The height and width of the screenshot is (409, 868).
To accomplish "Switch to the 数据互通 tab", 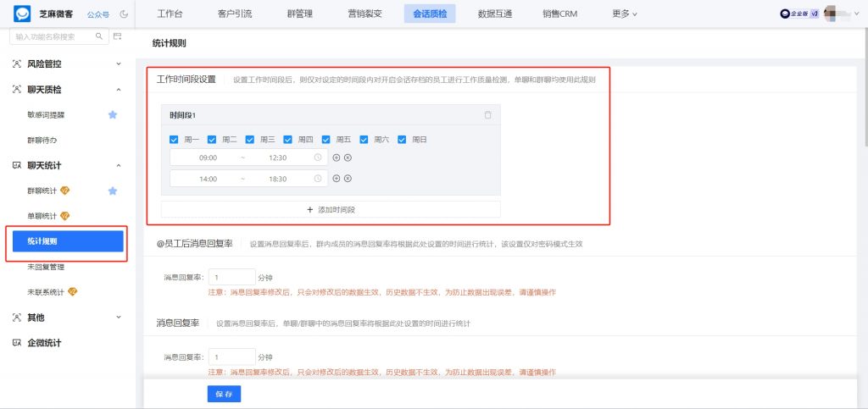I will pos(498,14).
